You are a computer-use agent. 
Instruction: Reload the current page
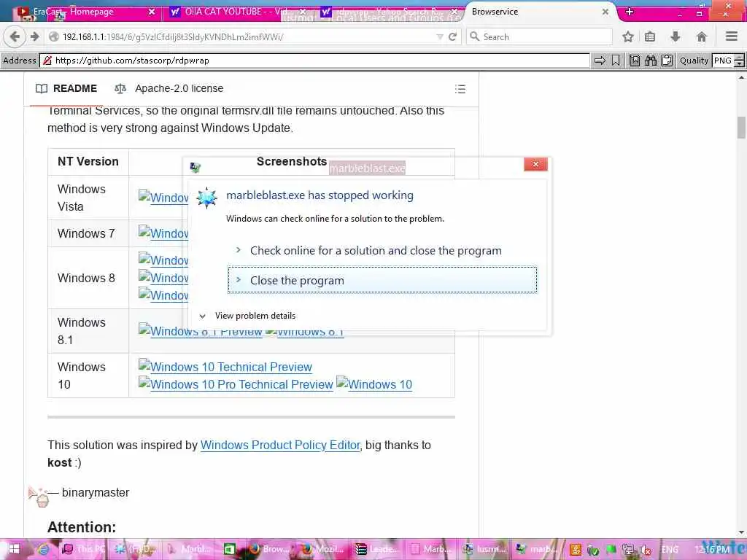click(452, 36)
